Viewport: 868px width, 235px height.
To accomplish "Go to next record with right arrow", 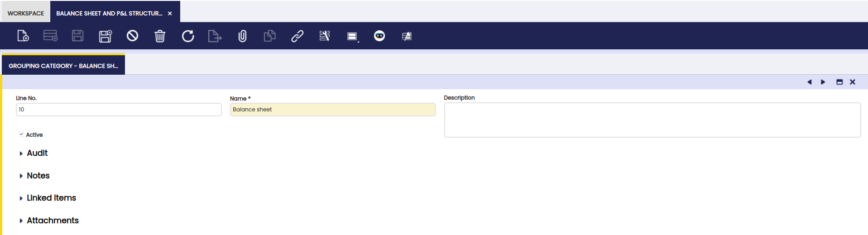I will tap(823, 82).
